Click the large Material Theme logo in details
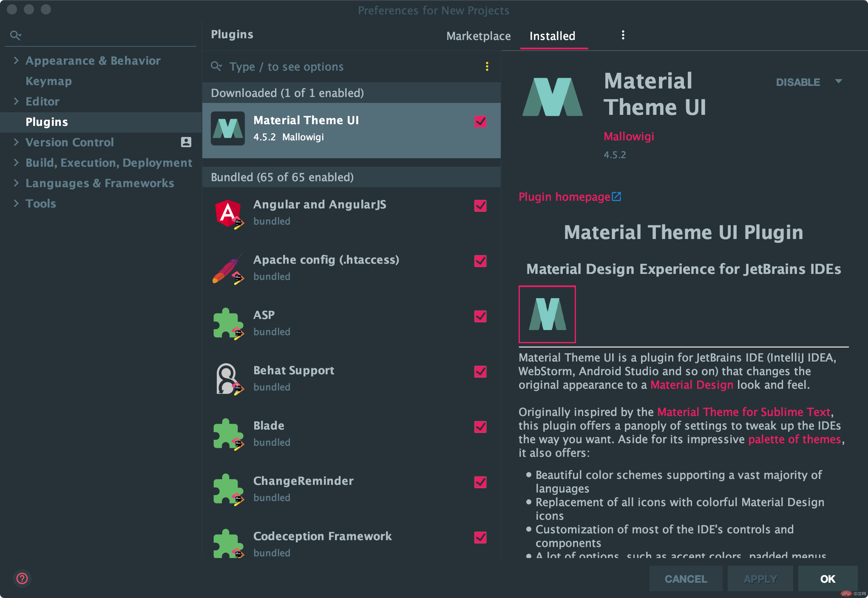The width and height of the screenshot is (868, 598). tap(553, 97)
